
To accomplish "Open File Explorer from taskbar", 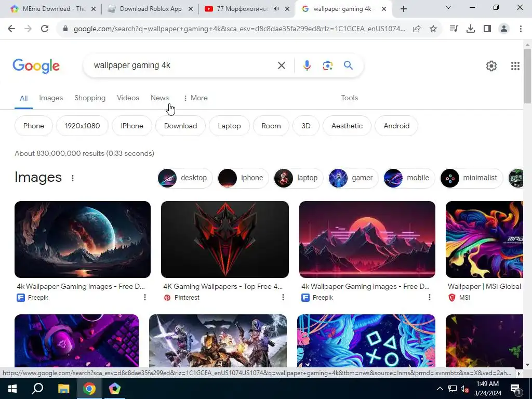I will click(x=63, y=389).
